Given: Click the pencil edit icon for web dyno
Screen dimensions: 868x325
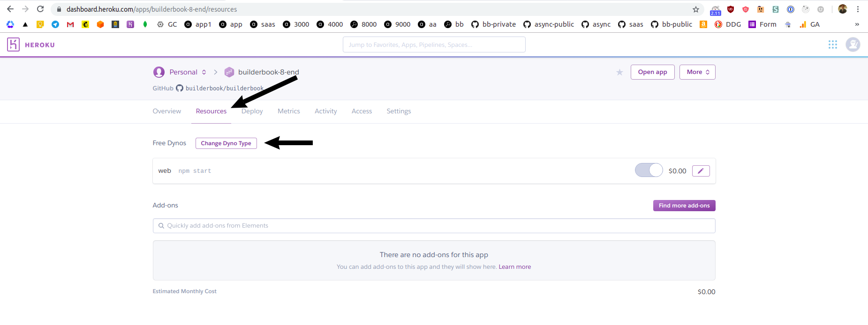Looking at the screenshot, I should tap(701, 171).
